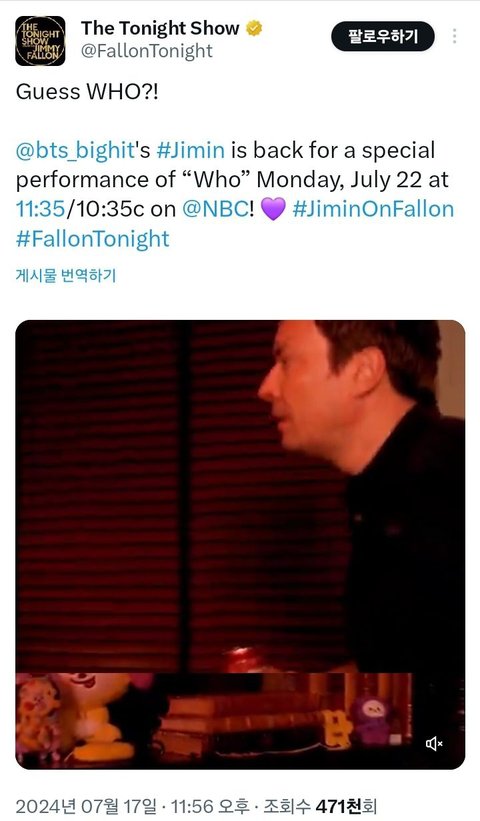Open the @FallonTonight handle

[147, 51]
